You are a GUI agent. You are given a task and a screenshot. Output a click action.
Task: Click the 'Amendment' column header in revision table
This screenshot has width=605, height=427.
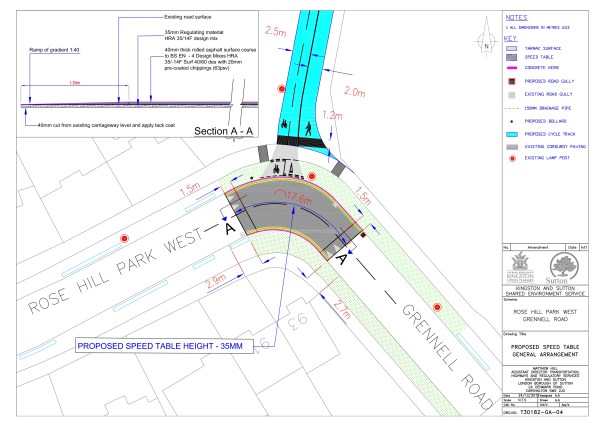click(x=538, y=247)
